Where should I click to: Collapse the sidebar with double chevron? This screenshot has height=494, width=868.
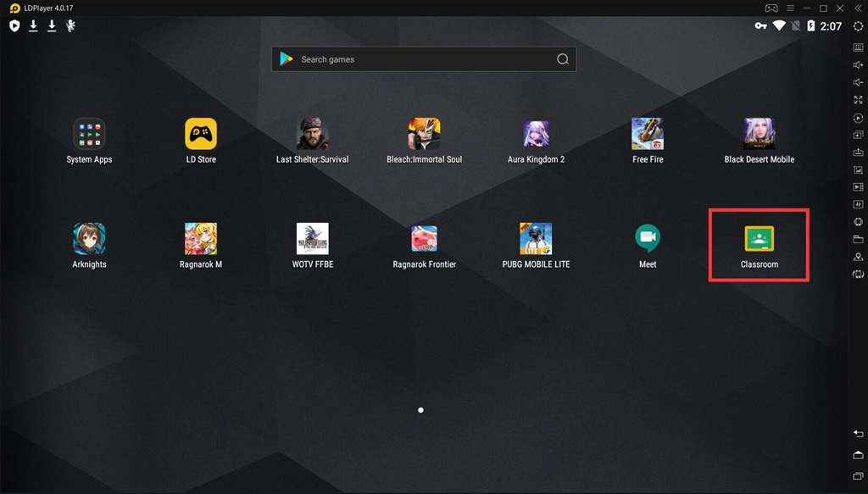tap(858, 8)
